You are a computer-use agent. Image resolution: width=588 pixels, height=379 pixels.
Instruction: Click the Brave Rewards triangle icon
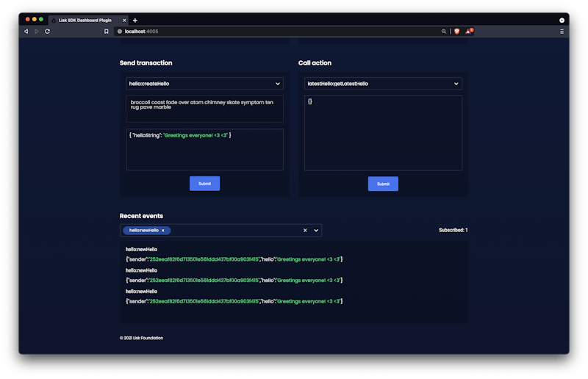coord(468,32)
